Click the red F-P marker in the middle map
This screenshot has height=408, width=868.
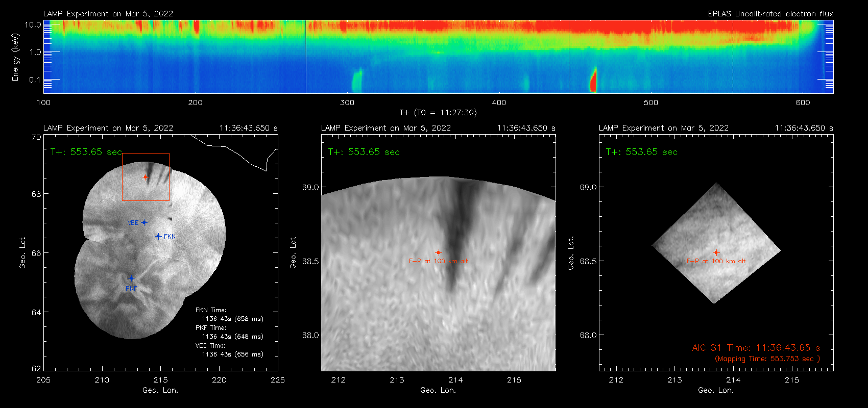(x=438, y=252)
